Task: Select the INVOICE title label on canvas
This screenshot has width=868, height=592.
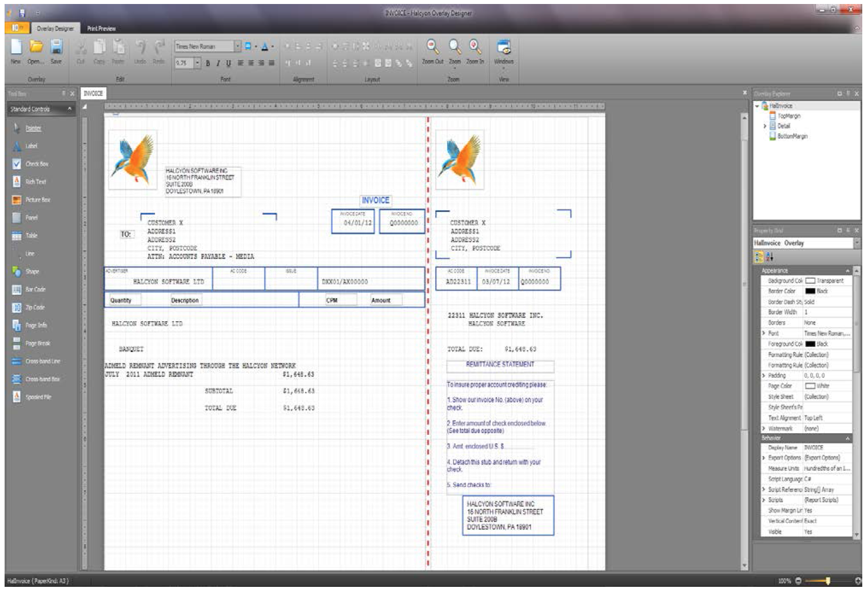Action: tap(375, 201)
